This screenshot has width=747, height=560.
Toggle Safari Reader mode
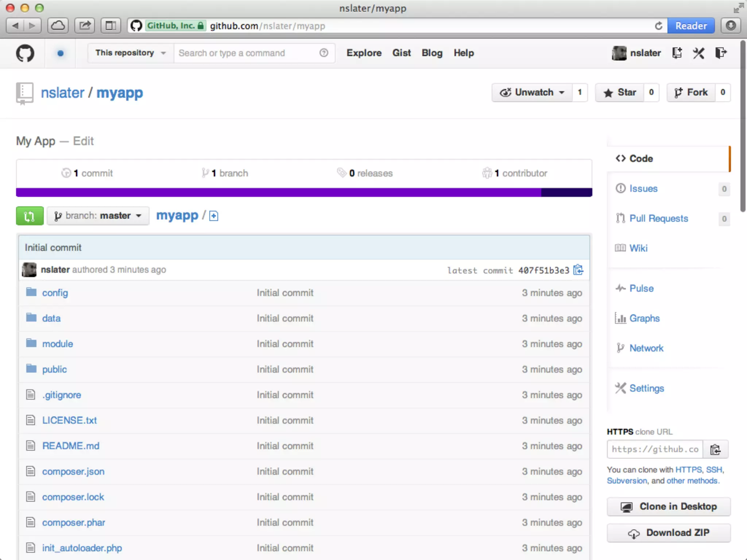coord(690,26)
